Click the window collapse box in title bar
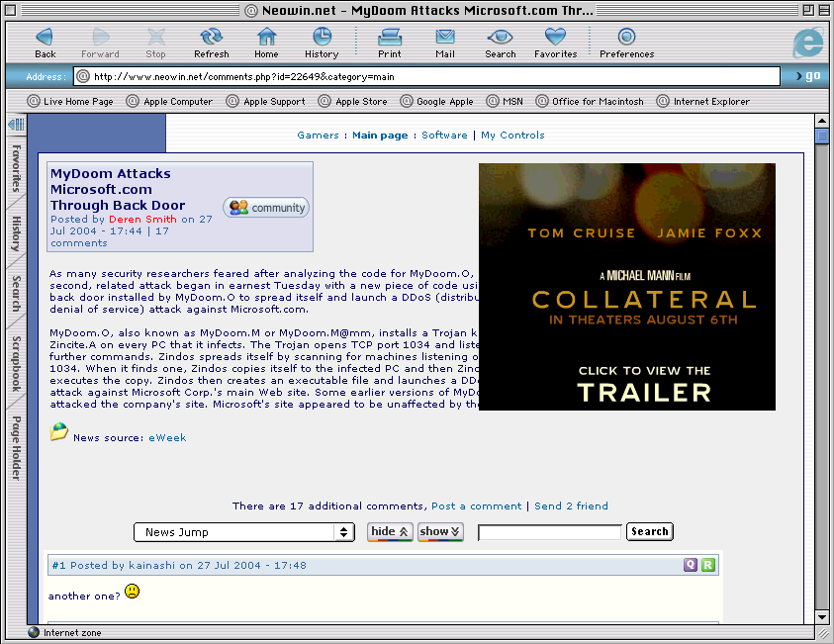Screen dimensions: 834x644 [823, 10]
